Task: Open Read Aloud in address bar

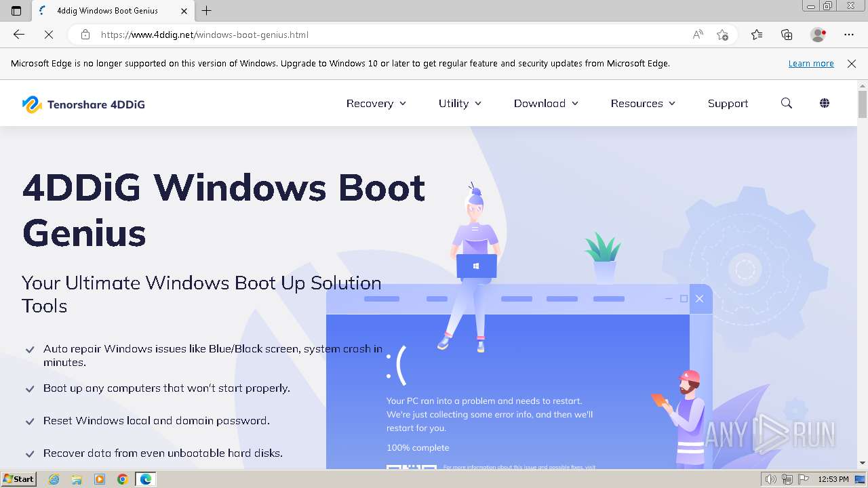Action: point(698,35)
